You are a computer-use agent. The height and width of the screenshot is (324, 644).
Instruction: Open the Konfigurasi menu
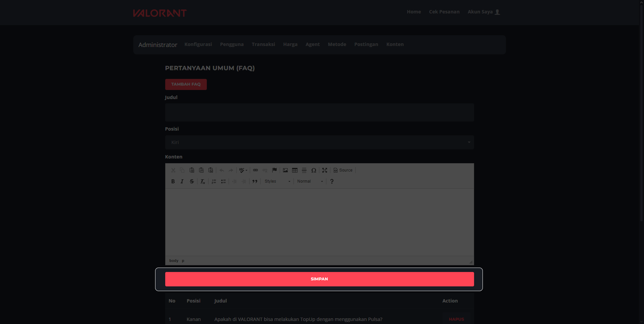click(198, 44)
